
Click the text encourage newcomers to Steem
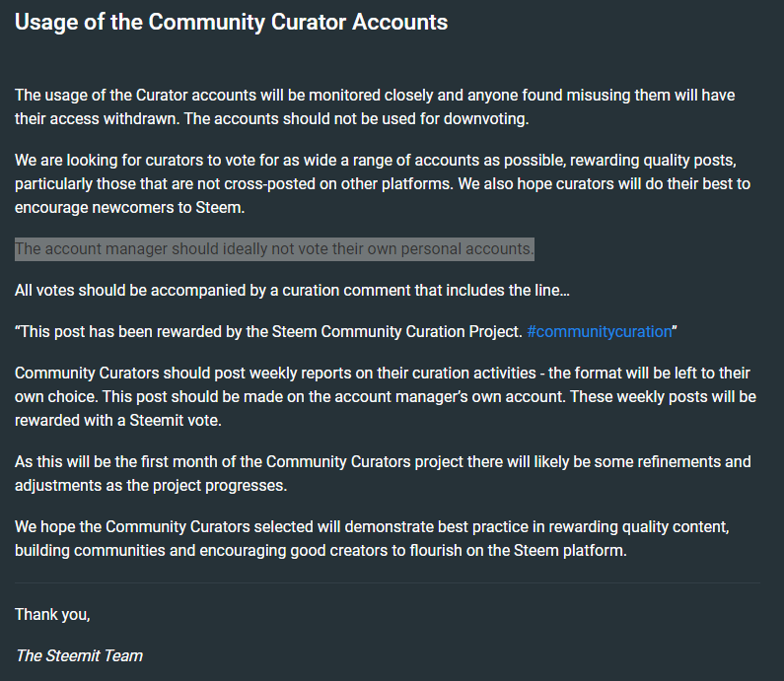click(130, 207)
